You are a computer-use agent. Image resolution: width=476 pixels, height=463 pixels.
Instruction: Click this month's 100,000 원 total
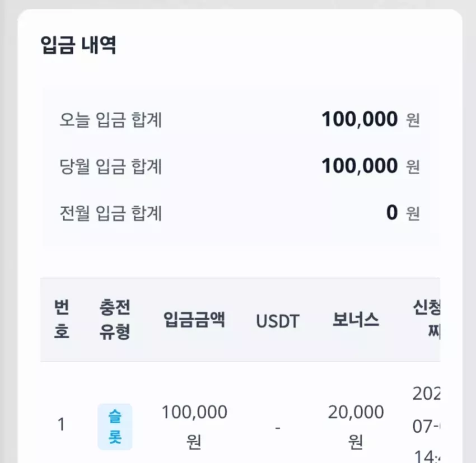pos(371,166)
